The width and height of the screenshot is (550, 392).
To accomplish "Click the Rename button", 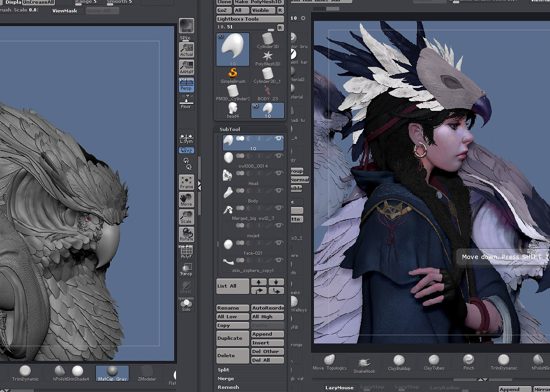I will click(233, 308).
